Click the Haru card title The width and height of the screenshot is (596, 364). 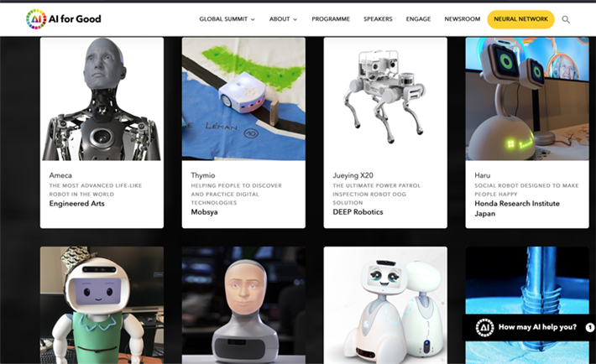click(483, 175)
